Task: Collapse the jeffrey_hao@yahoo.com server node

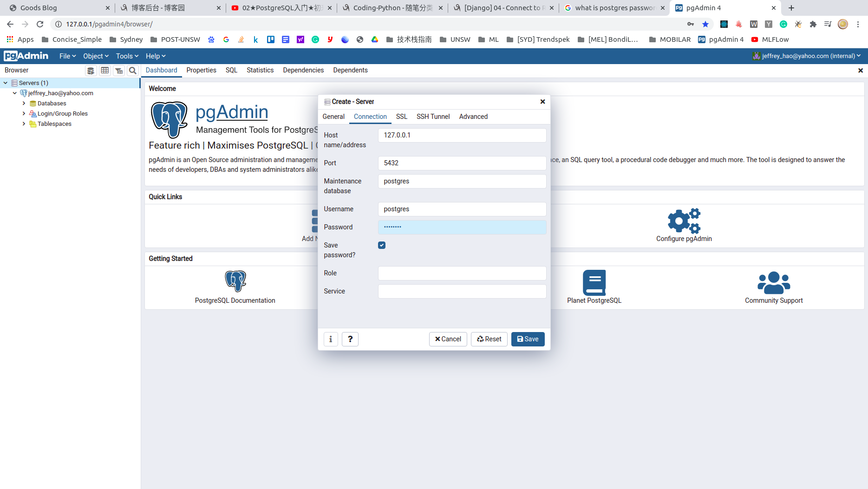Action: (15, 93)
